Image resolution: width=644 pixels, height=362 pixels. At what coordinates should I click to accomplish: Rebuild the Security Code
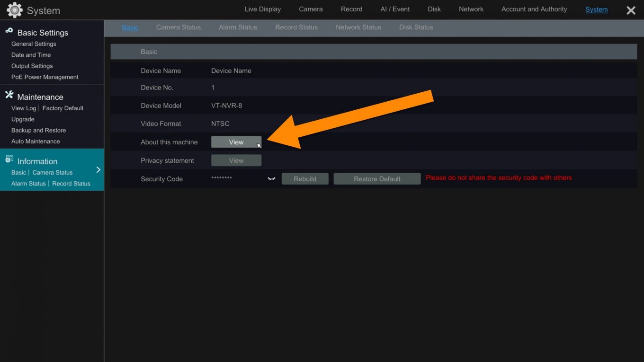(305, 178)
